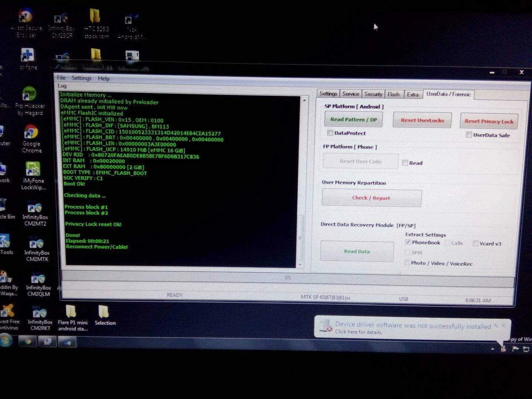Click the Chrome icon in the taskbar
532x399 pixels.
(x=28, y=341)
